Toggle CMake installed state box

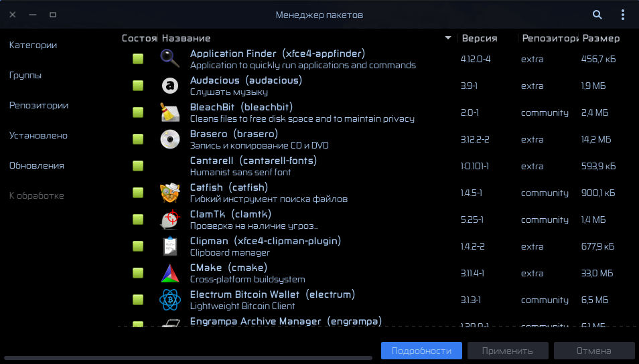[x=138, y=273]
